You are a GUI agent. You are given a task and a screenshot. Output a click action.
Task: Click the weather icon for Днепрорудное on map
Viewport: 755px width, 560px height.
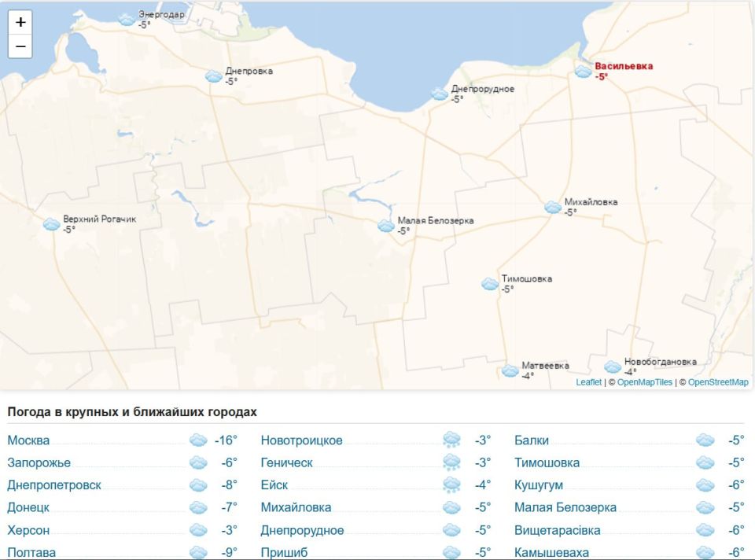click(440, 94)
